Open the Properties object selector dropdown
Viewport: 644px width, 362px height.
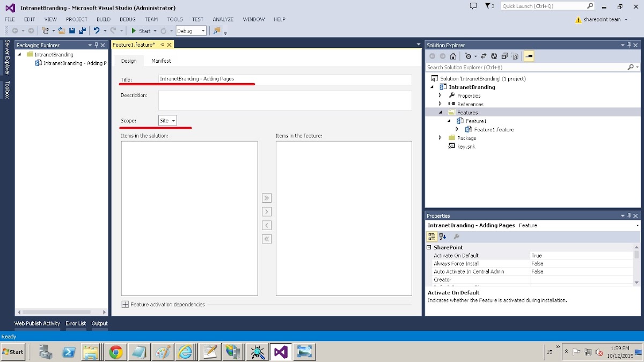click(x=637, y=226)
